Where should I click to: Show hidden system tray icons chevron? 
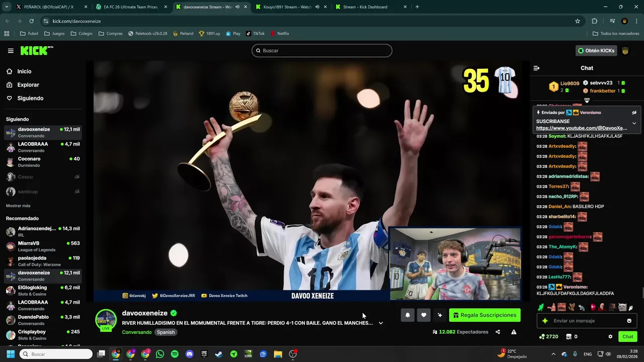point(553,354)
